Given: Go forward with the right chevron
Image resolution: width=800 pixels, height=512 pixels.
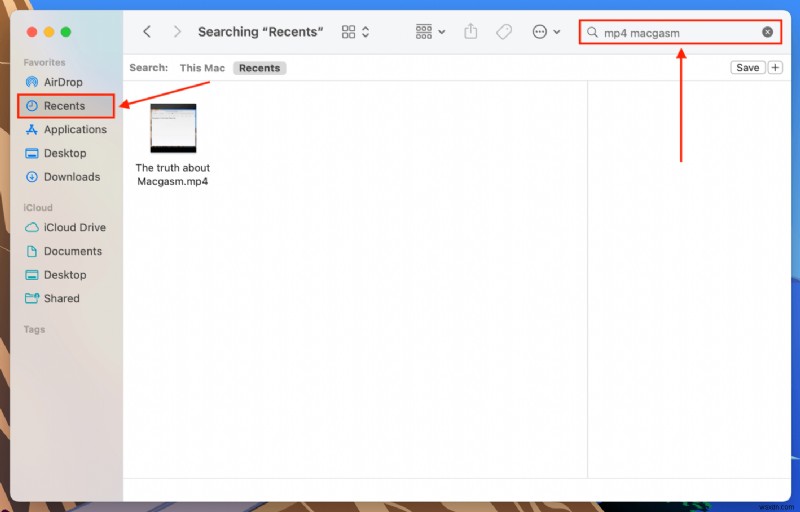Looking at the screenshot, I should 177,32.
